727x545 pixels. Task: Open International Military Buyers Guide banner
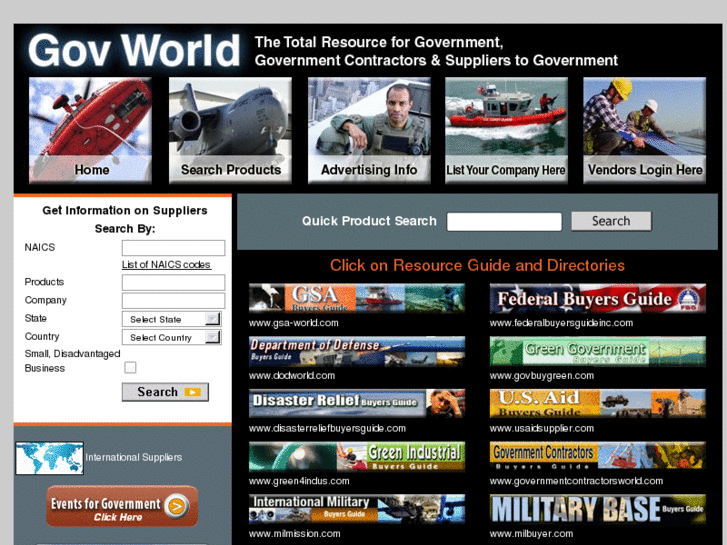point(357,509)
